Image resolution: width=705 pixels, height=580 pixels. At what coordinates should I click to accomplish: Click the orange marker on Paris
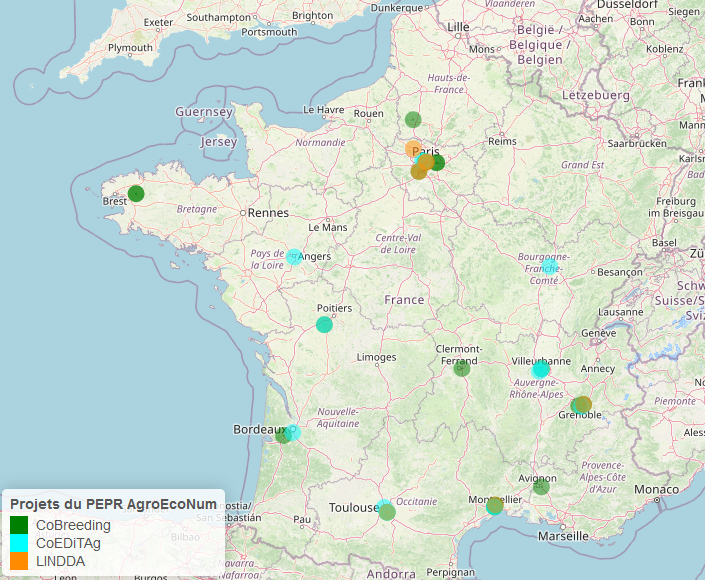click(413, 150)
